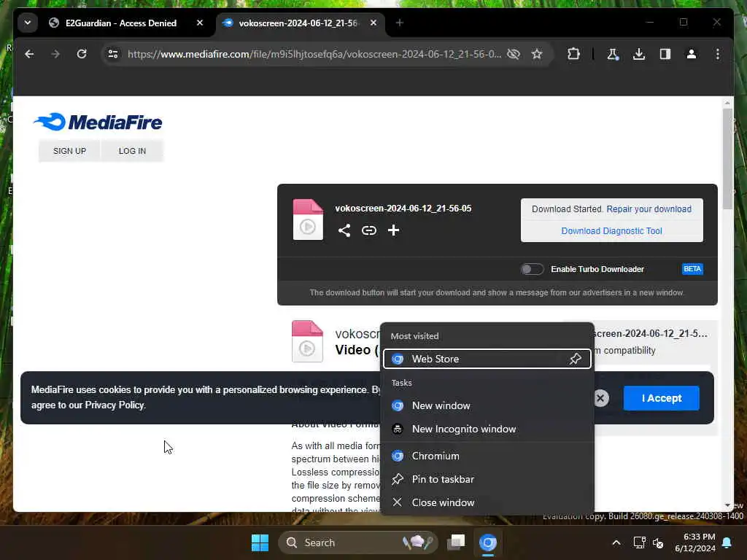
Task: Open Chrome Labs flask icon
Action: tap(613, 54)
